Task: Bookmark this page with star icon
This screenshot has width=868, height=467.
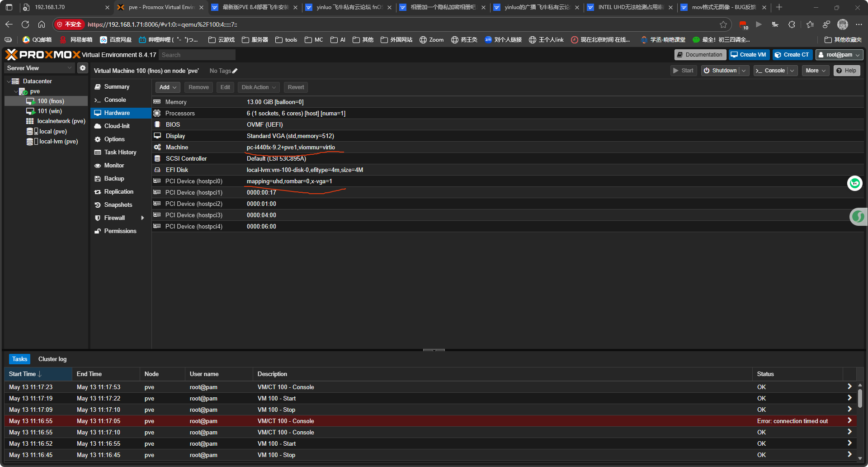Action: click(723, 24)
